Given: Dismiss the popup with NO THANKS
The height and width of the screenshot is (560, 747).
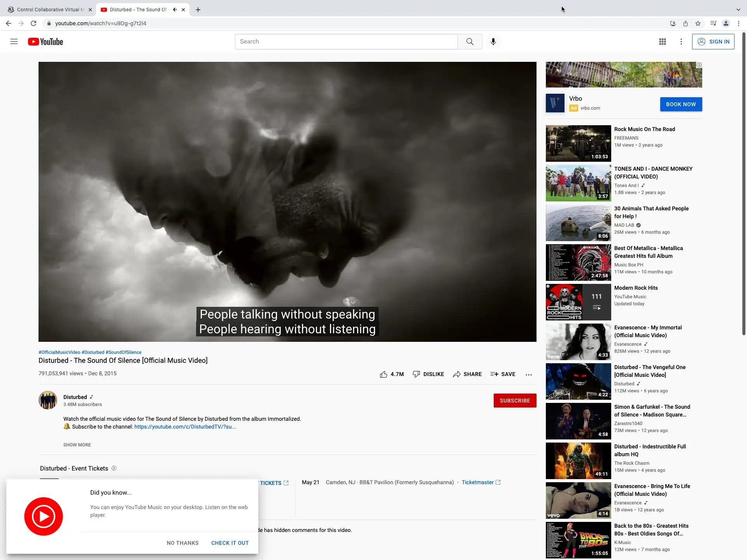Looking at the screenshot, I should (182, 543).
